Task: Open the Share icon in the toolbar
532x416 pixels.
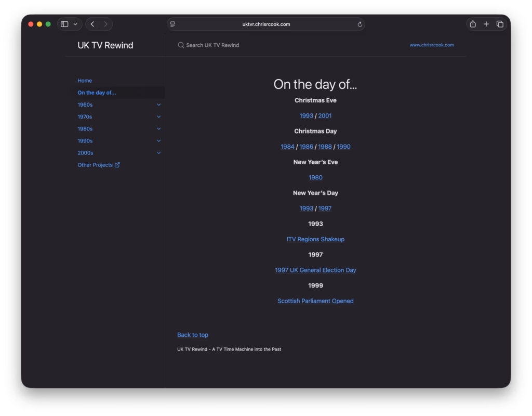Action: point(473,24)
